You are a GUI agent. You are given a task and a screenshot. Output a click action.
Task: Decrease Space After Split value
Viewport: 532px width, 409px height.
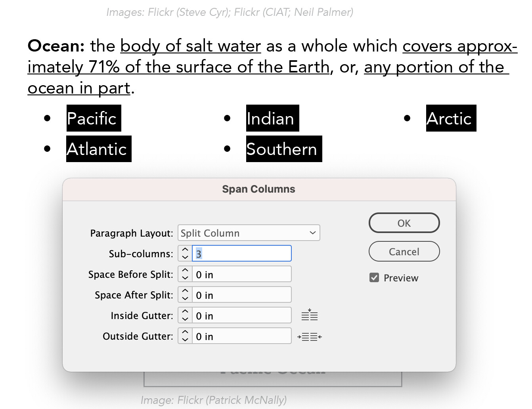click(185, 298)
